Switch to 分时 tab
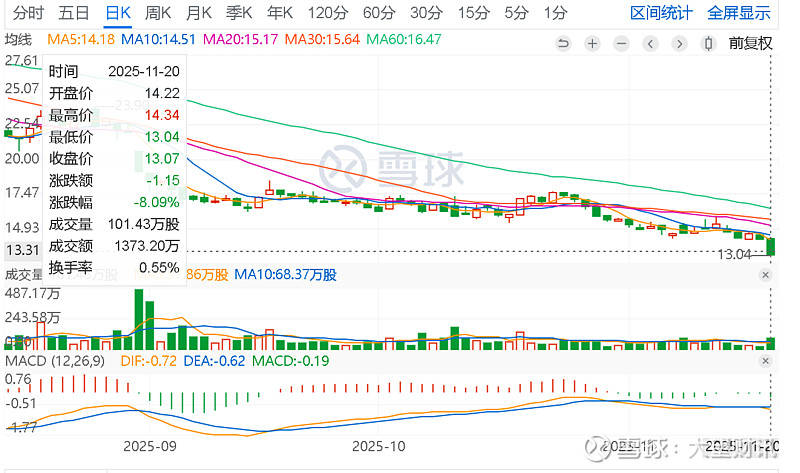 [x=27, y=13]
